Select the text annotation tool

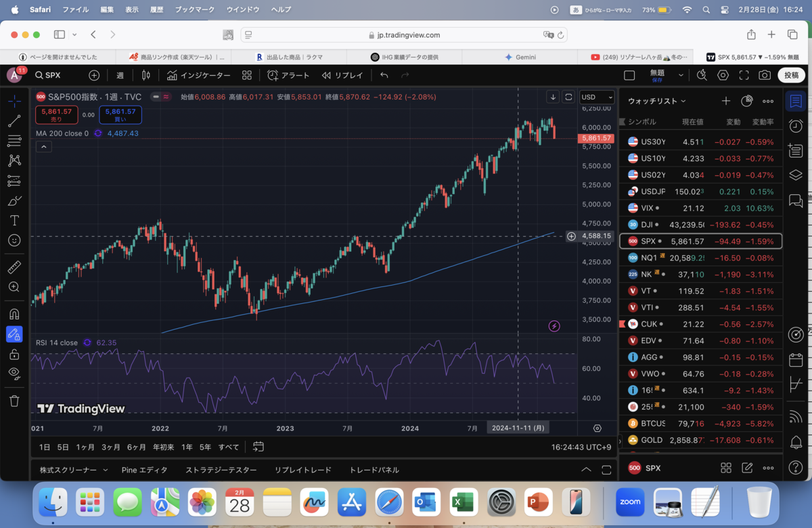tap(14, 221)
